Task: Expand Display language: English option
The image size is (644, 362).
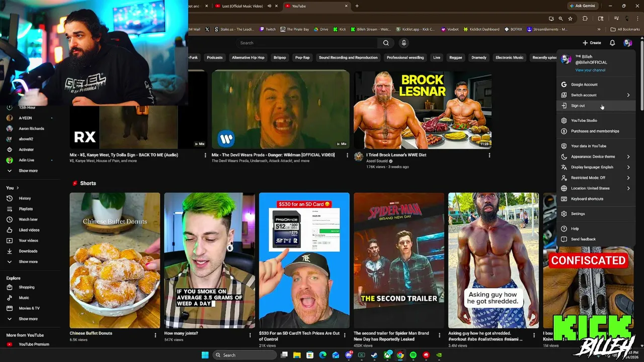Action: [x=596, y=167]
